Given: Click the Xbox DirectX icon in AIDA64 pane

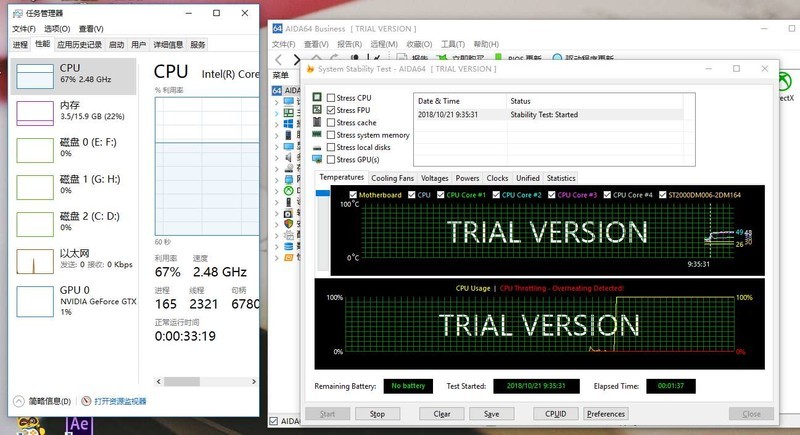Looking at the screenshot, I should tap(785, 82).
